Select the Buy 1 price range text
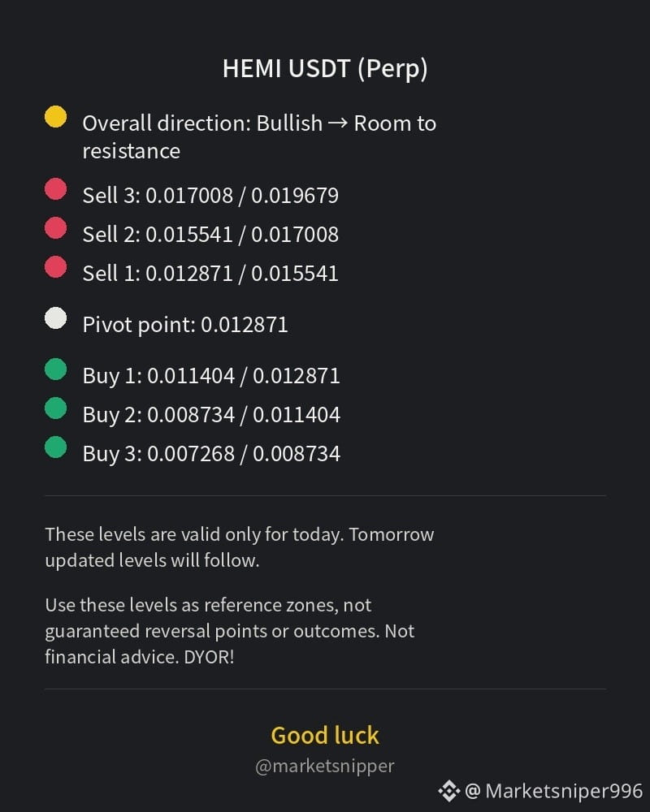Image resolution: width=650 pixels, height=812 pixels. point(211,376)
